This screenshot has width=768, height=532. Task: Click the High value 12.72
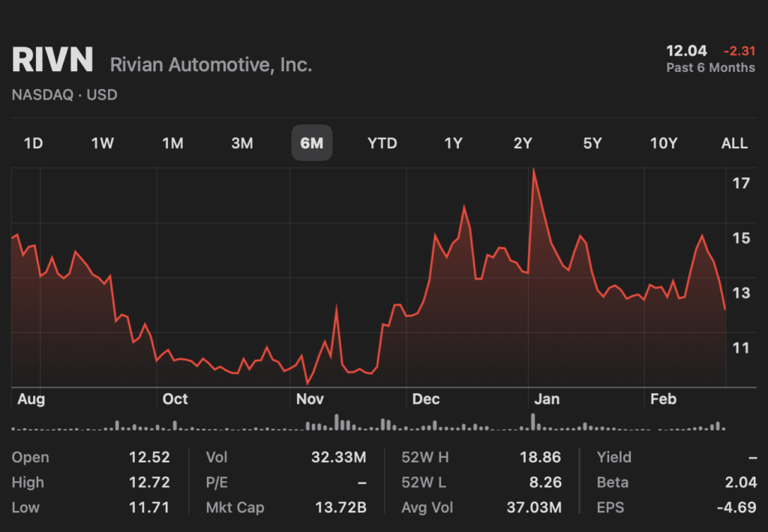pyautogui.click(x=149, y=482)
